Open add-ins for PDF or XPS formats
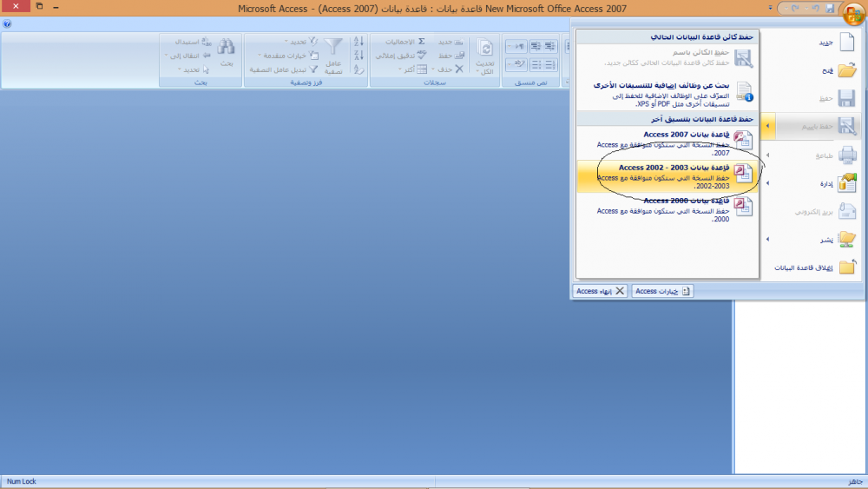This screenshot has height=489, width=868. tap(667, 94)
